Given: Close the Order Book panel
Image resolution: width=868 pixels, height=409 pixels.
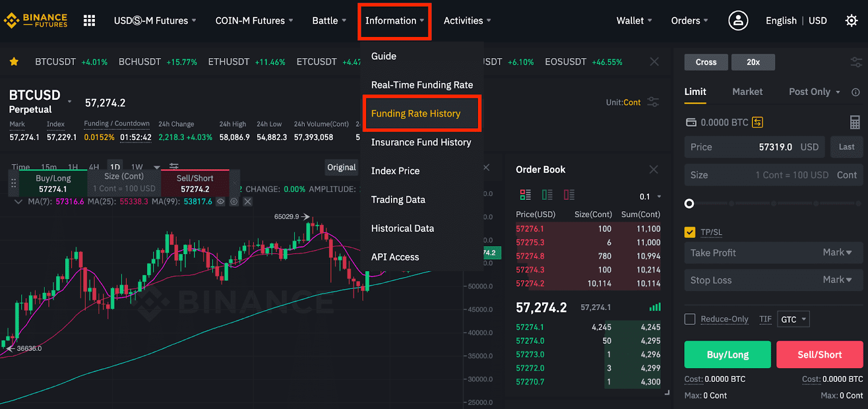Looking at the screenshot, I should coord(654,169).
